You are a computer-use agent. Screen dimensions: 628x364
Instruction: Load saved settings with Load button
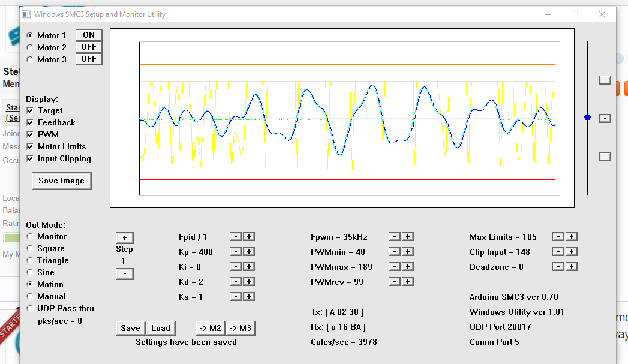pyautogui.click(x=161, y=328)
